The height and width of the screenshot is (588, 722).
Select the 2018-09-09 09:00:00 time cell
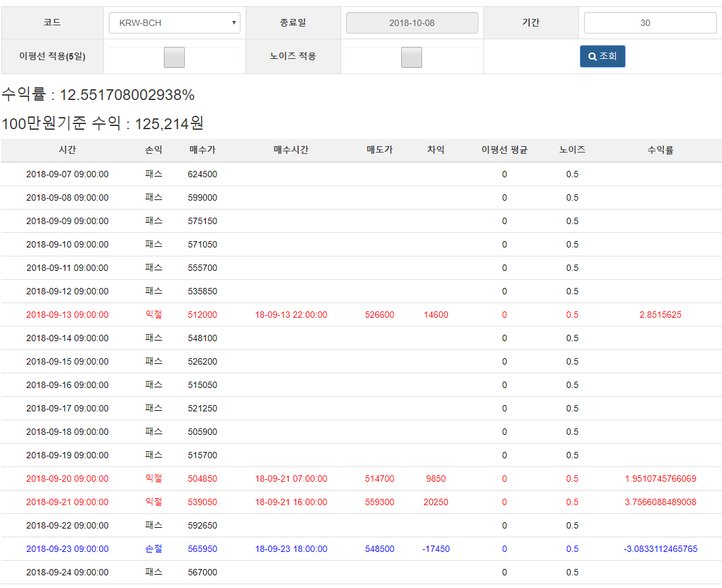(x=67, y=221)
